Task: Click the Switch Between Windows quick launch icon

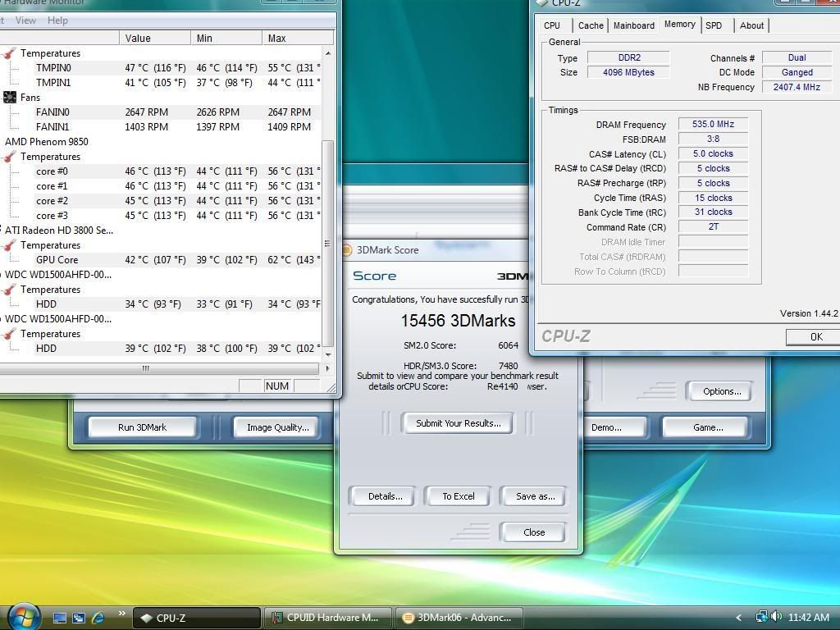Action: [79, 618]
